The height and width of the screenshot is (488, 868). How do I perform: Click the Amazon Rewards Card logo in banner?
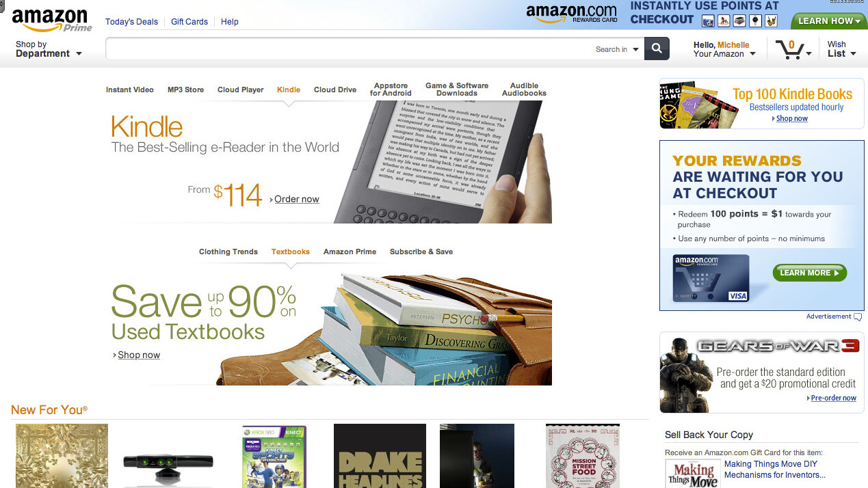tap(571, 14)
